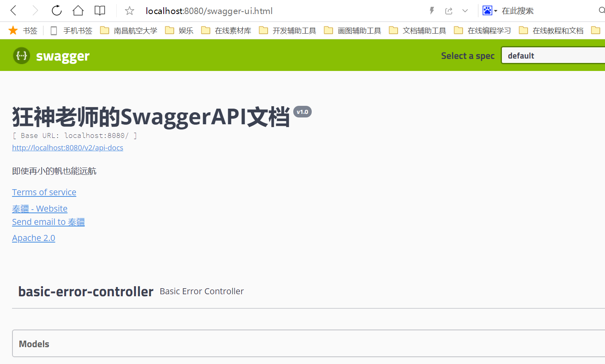Click the browser forward arrow
The height and width of the screenshot is (364, 605).
tap(35, 11)
